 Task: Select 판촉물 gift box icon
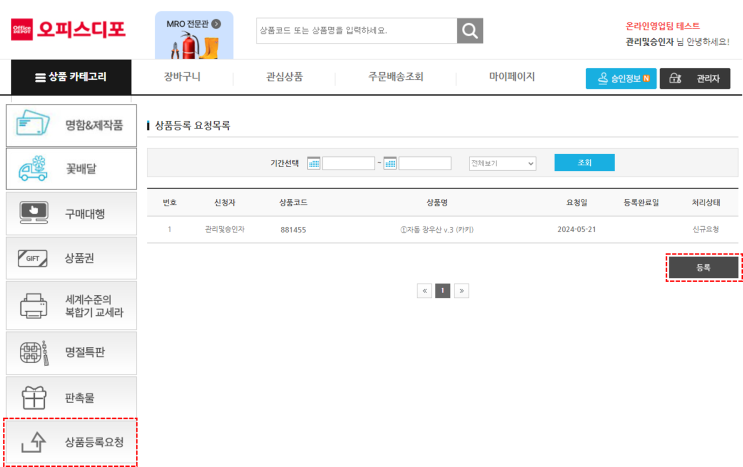pyautogui.click(x=34, y=397)
